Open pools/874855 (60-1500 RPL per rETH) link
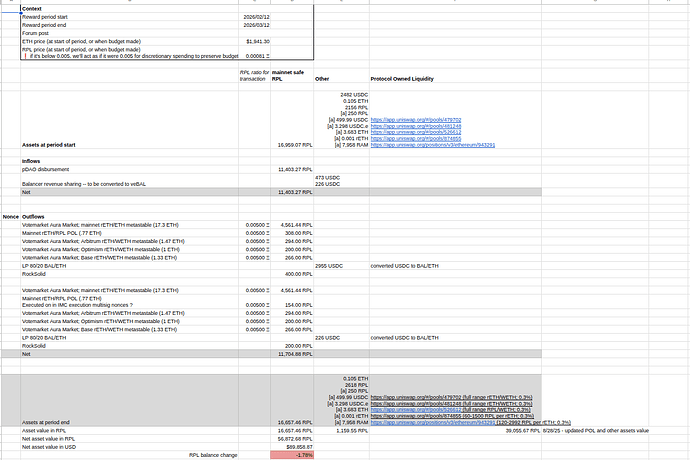This screenshot has height=460, width=690. [x=452, y=416]
